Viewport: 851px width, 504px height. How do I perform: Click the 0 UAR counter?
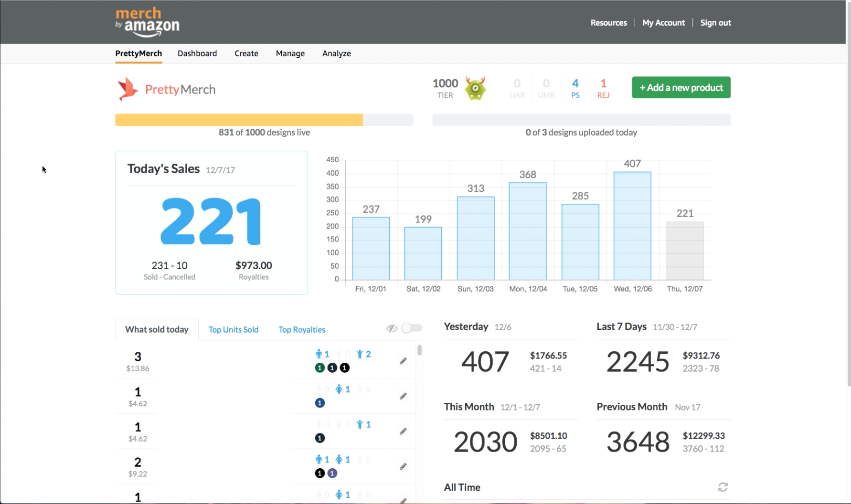(517, 88)
